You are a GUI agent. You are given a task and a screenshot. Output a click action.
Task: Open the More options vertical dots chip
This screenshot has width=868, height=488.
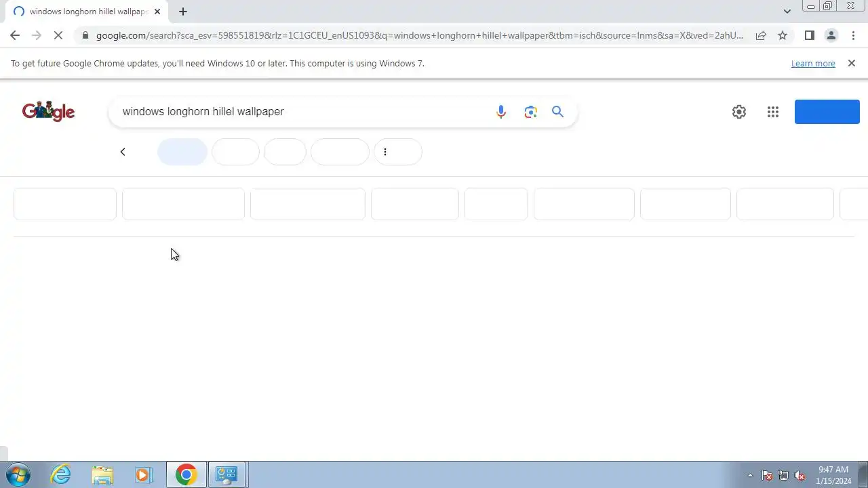tap(398, 152)
